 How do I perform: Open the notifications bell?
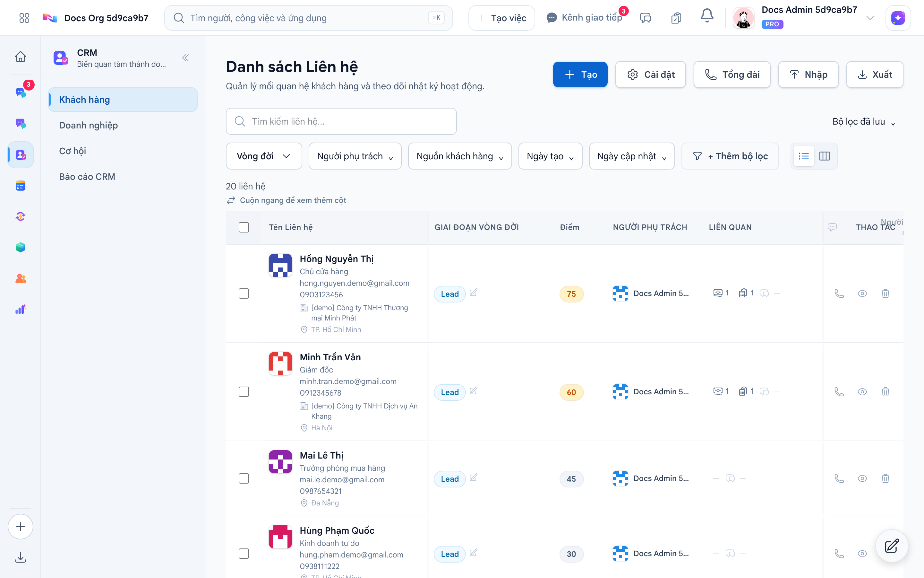[x=707, y=16]
